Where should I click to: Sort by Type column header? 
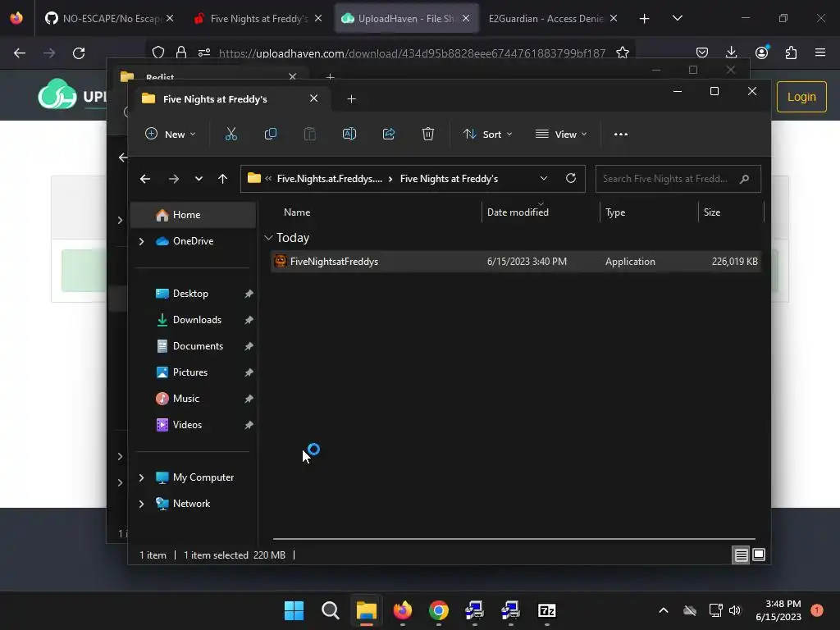point(649,212)
